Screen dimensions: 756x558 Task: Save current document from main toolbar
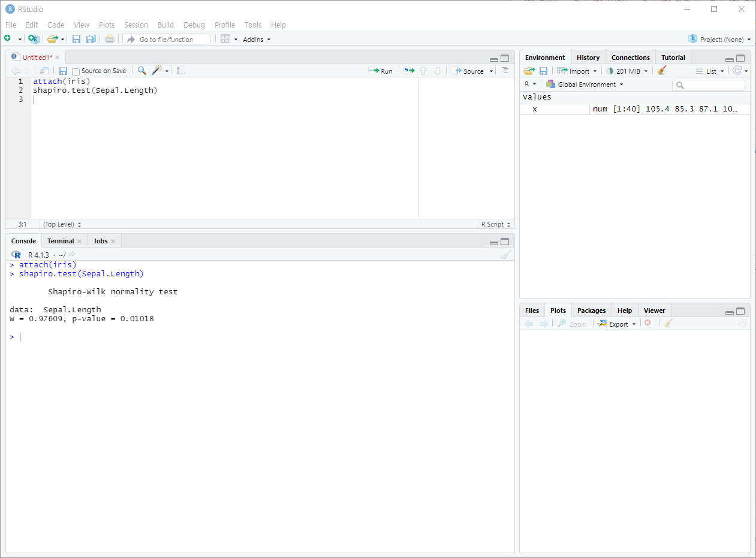[x=76, y=39]
